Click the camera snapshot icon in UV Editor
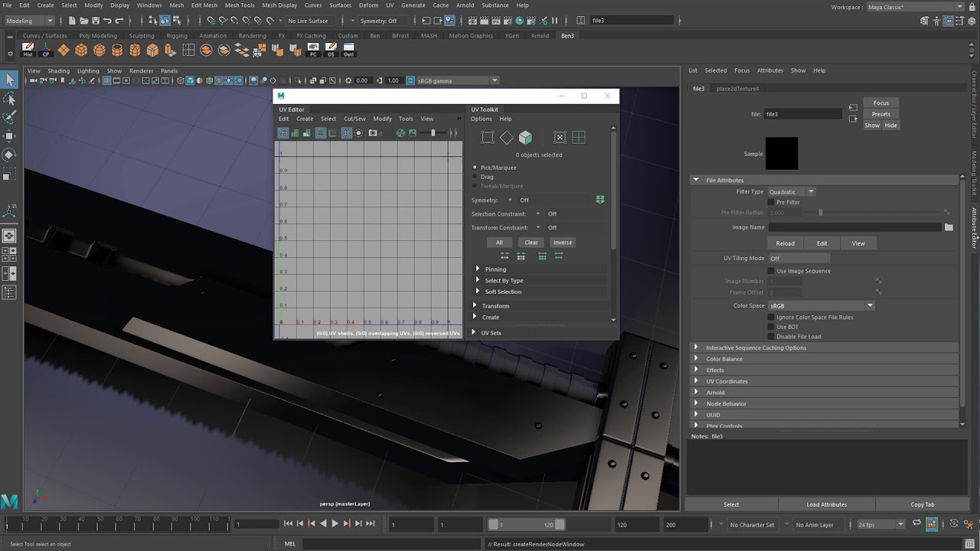 373,133
